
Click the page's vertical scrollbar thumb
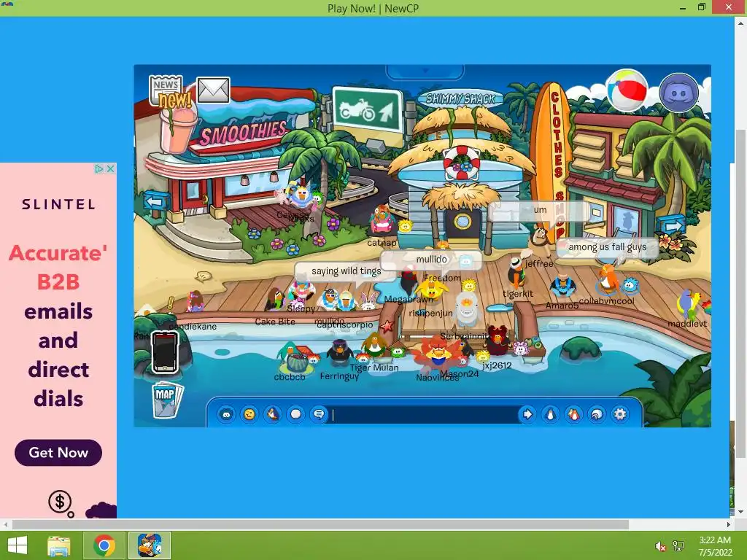tap(740, 294)
